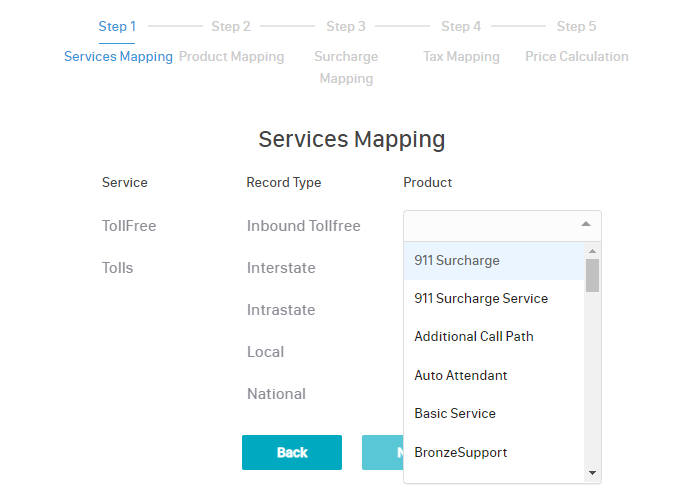Select Auto Attendant from product list

click(461, 376)
